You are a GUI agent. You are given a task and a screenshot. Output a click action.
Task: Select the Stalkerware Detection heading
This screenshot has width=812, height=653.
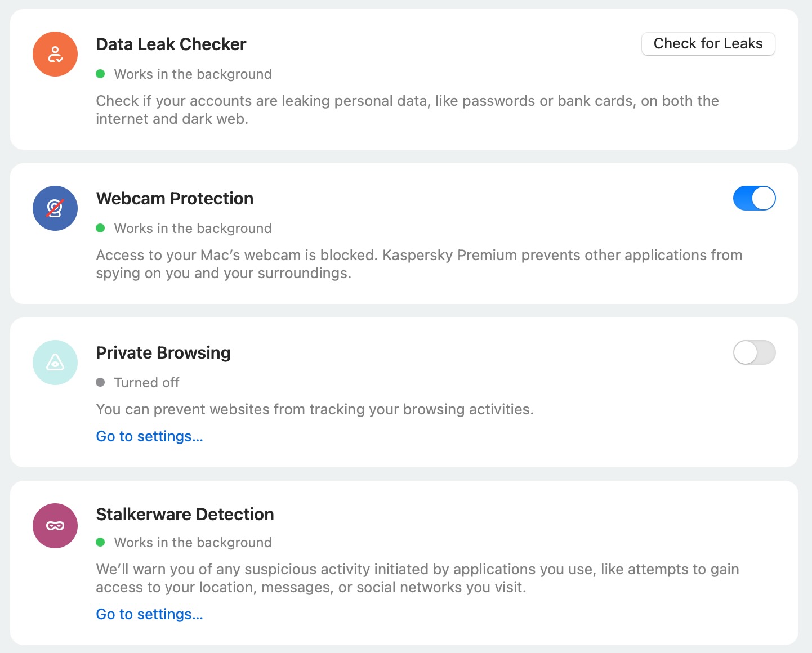click(x=185, y=515)
